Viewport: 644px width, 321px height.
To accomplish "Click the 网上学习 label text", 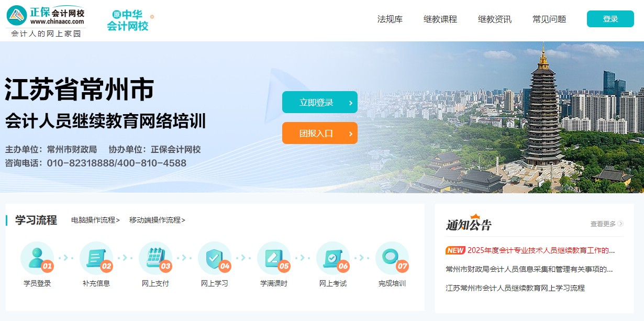I will (215, 283).
